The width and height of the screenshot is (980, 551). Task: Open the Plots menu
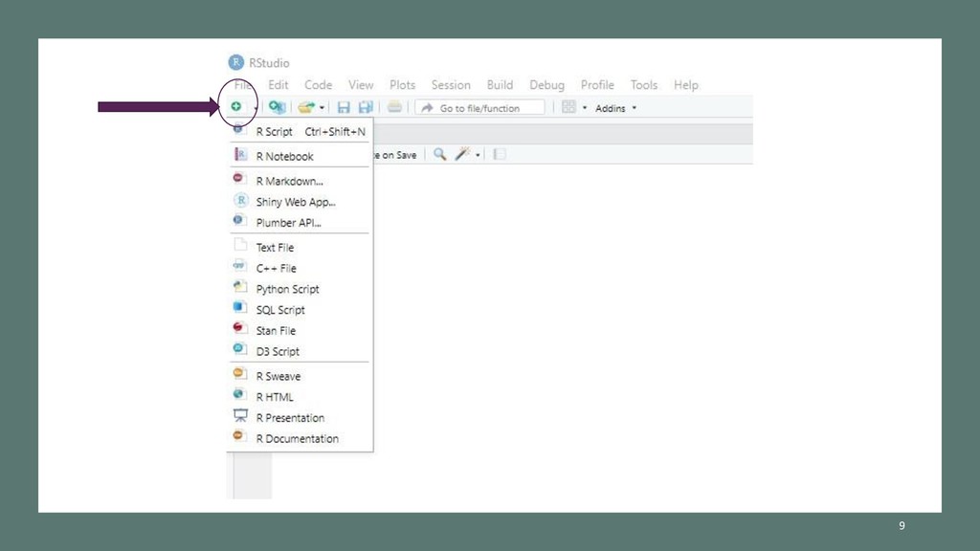pos(403,85)
